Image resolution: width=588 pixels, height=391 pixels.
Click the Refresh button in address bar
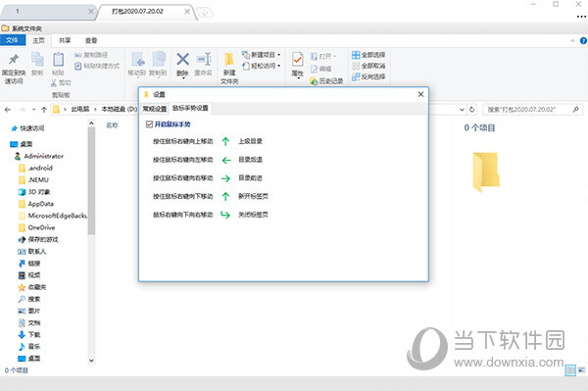click(472, 110)
